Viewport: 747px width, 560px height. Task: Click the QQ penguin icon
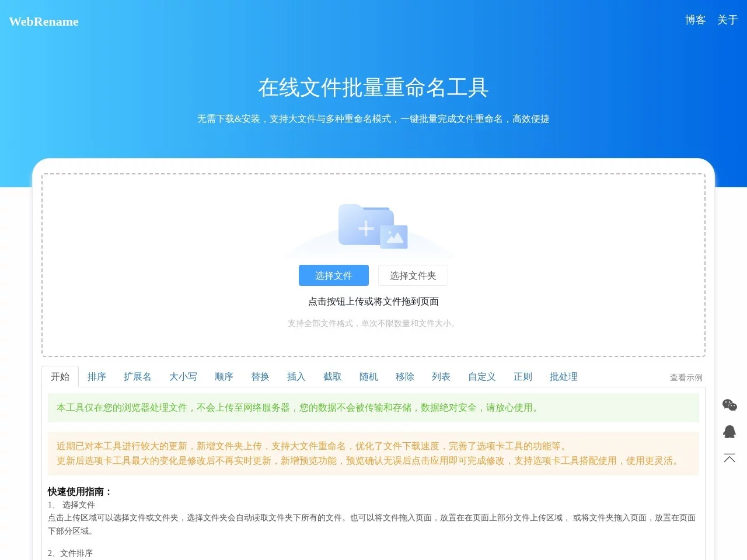729,432
